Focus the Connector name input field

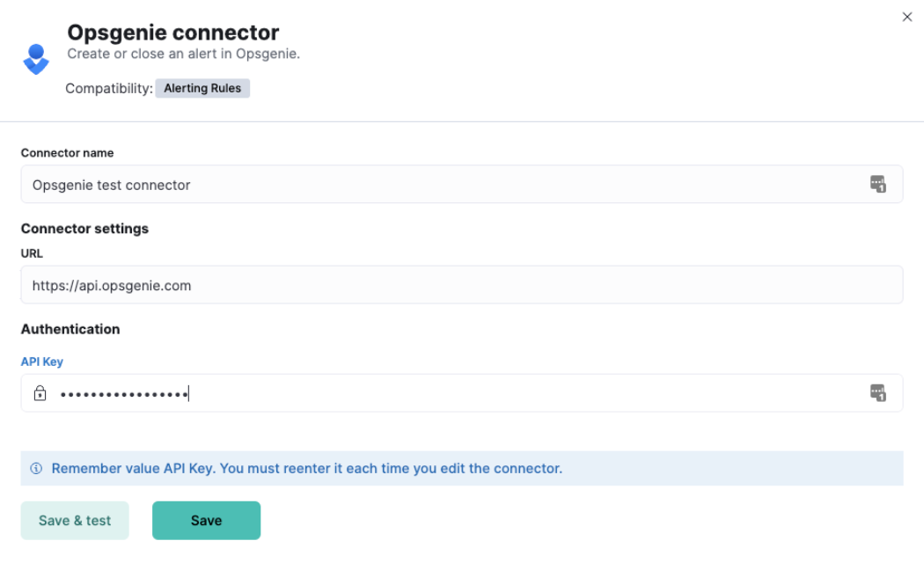(x=352, y=184)
